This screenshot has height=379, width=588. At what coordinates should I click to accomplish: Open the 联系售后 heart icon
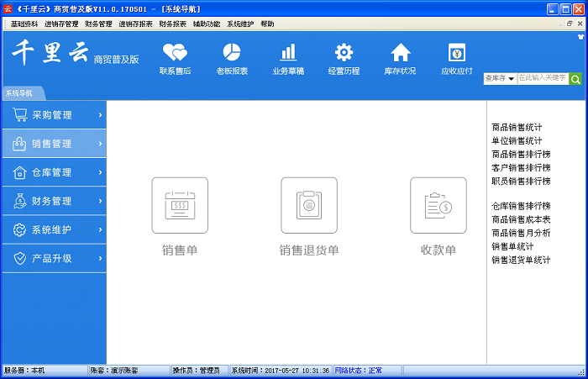[175, 52]
